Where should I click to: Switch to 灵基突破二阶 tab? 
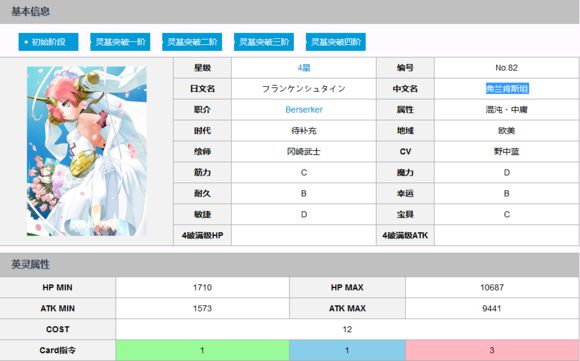point(192,42)
